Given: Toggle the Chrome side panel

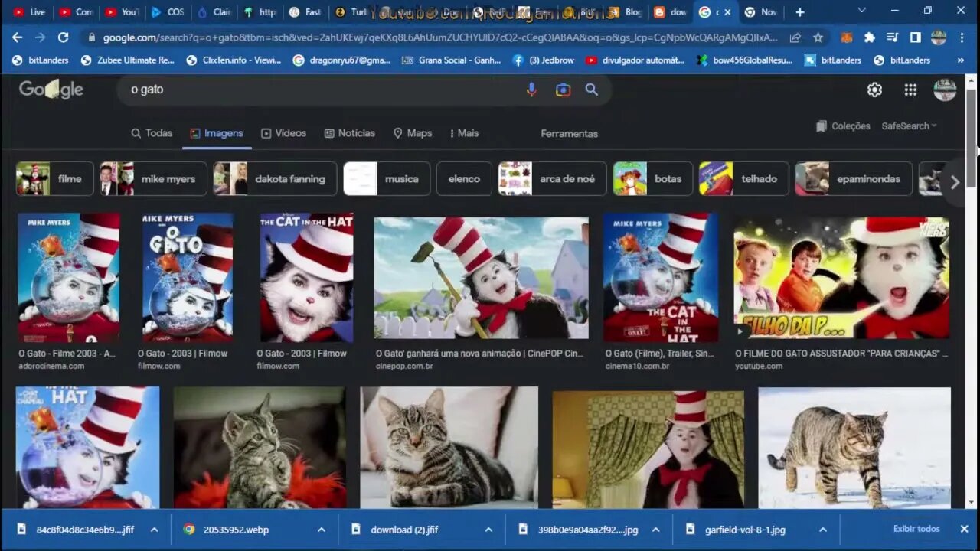Looking at the screenshot, I should [x=915, y=37].
